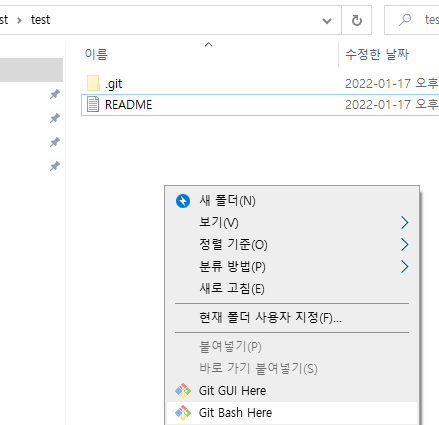
Task: Choose 새 폴더(N) from context menu
Action: (x=292, y=201)
